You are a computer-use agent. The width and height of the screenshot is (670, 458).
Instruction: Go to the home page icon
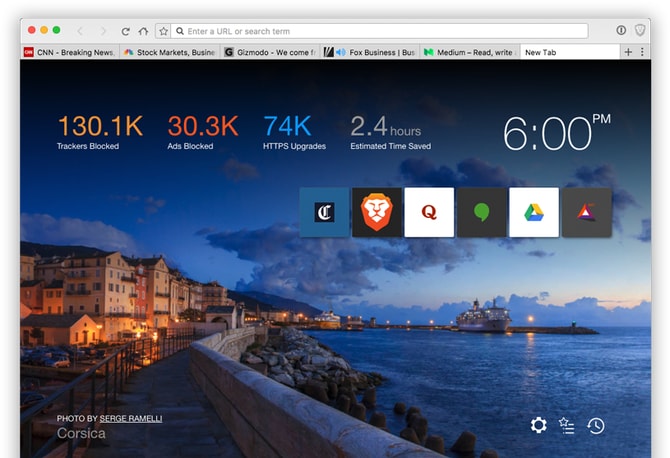[143, 31]
